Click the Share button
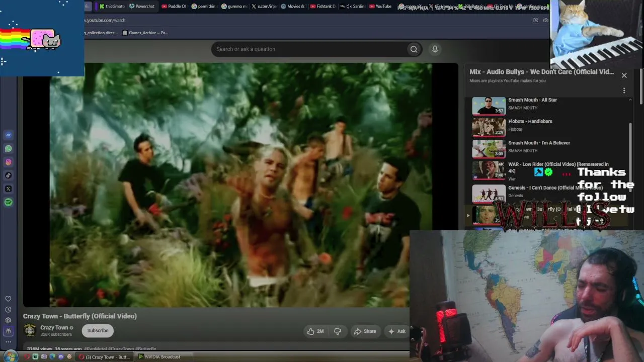Image resolution: width=644 pixels, height=362 pixels. point(365,331)
